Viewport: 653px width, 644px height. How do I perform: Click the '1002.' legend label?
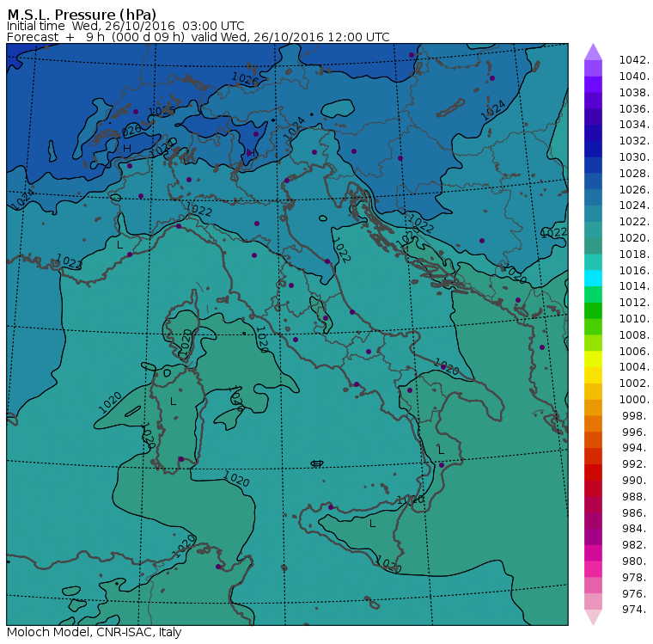634,383
